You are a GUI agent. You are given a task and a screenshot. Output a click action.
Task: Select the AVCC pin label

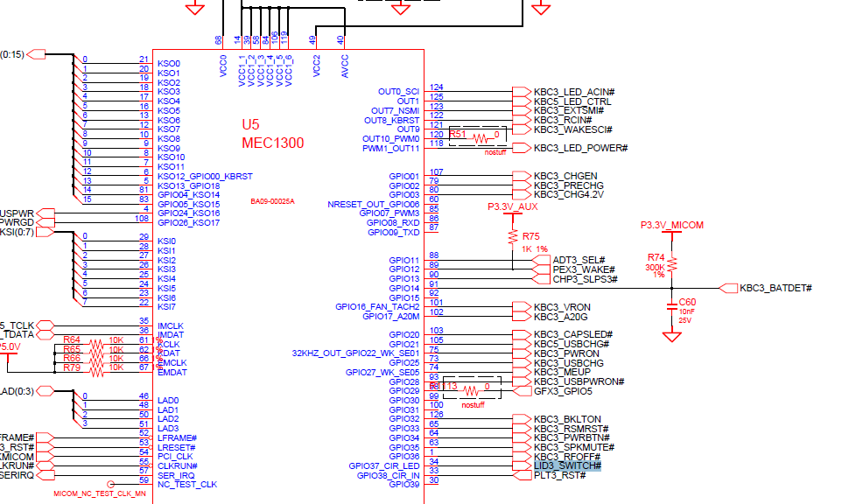coord(345,66)
